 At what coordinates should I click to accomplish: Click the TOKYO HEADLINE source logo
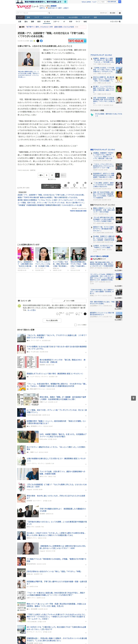click(77, 41)
